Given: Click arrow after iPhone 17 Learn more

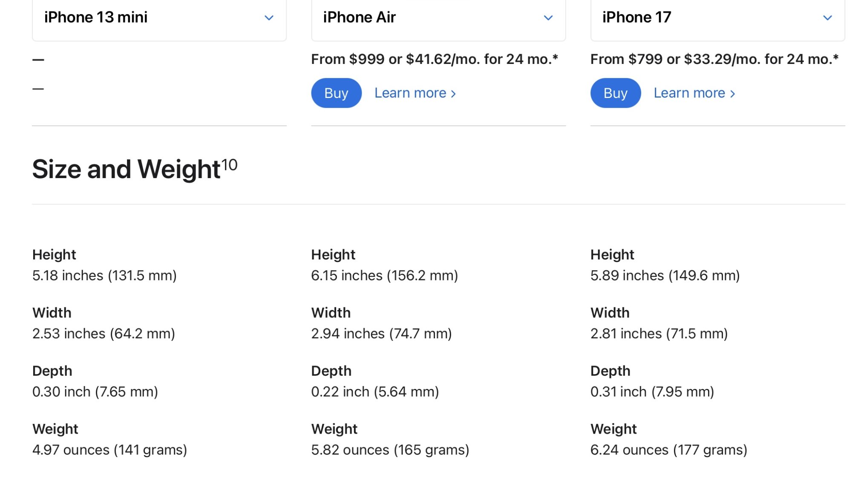Looking at the screenshot, I should click(x=733, y=94).
